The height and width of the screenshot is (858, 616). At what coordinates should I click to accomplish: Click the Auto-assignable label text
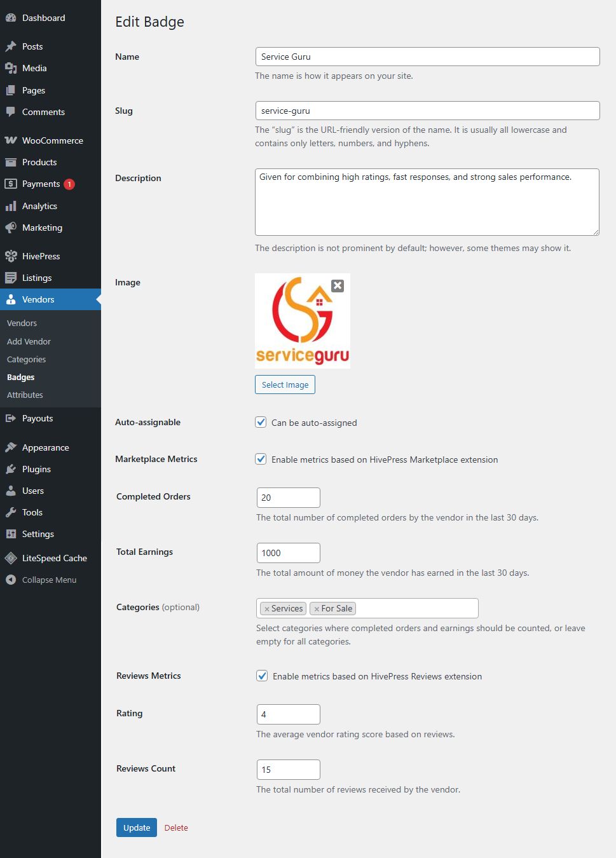click(x=147, y=422)
